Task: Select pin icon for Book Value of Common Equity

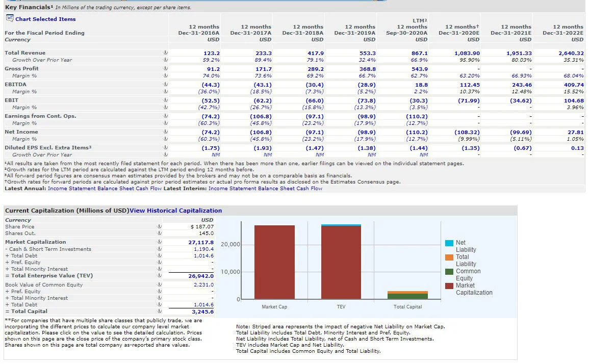Action: (x=159, y=284)
